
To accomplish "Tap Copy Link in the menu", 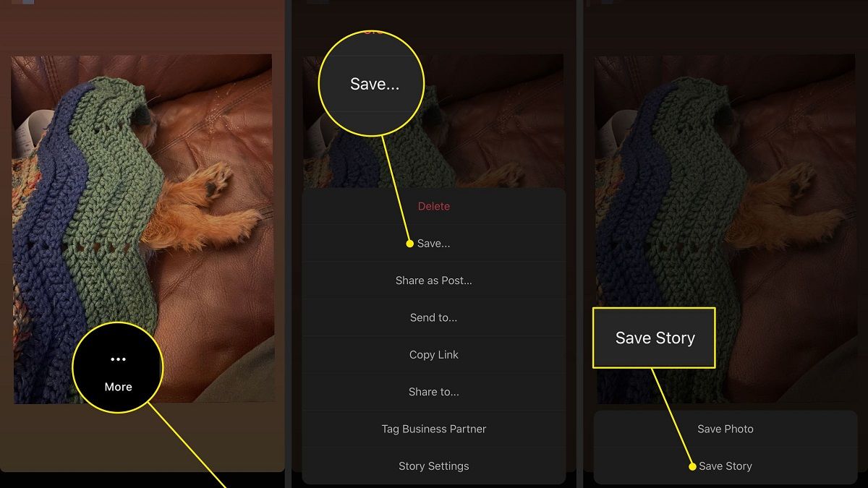I will 433,355.
